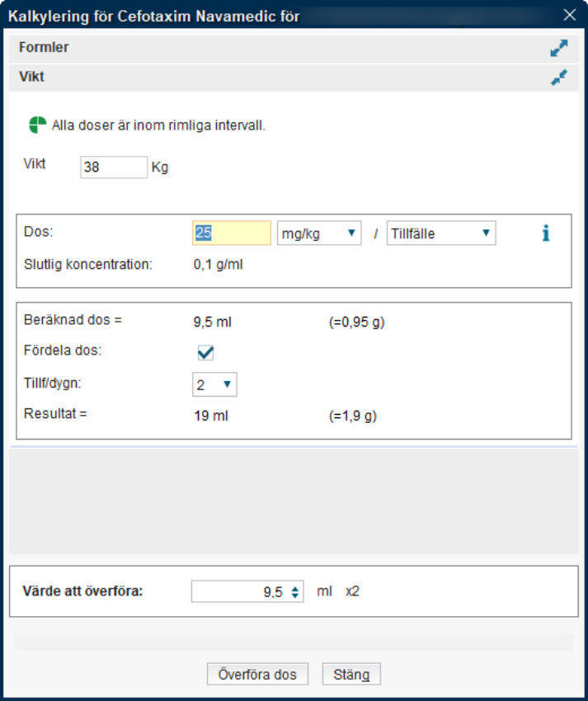This screenshot has width=588, height=701.
Task: Increase transfer value with up arrow
Action: click(x=295, y=588)
